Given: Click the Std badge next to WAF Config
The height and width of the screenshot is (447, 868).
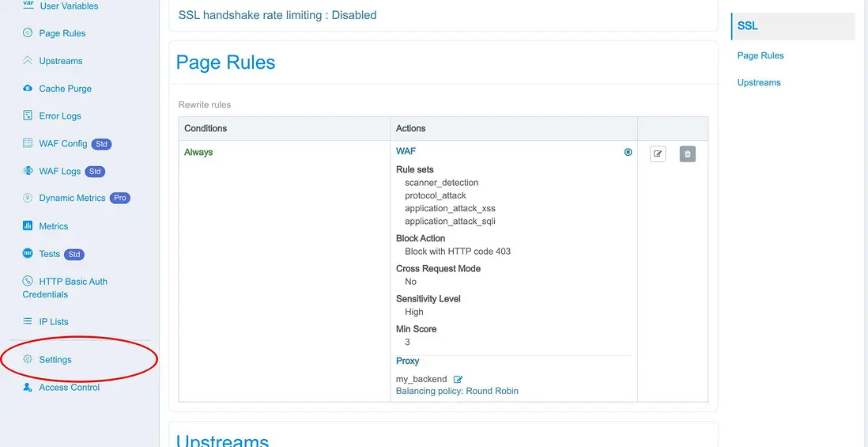Looking at the screenshot, I should click(101, 143).
